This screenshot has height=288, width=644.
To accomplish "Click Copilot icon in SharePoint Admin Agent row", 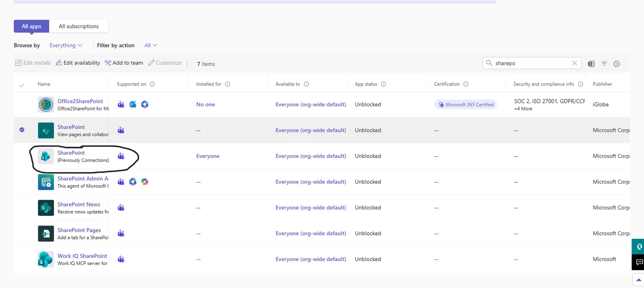I will tap(145, 182).
